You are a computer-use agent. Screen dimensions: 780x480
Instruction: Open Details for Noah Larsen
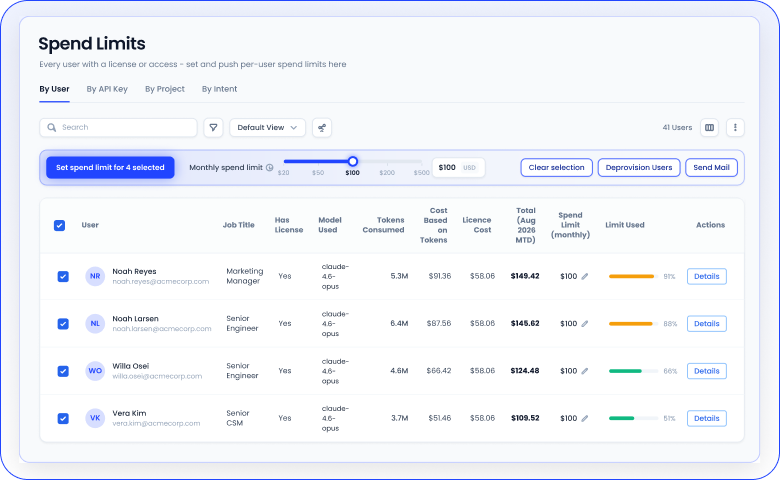click(x=706, y=324)
